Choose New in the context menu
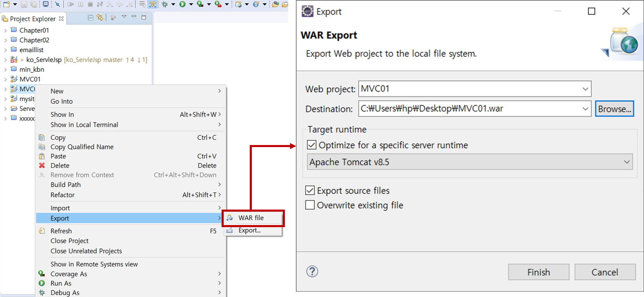The image size is (644, 297). tap(131, 91)
